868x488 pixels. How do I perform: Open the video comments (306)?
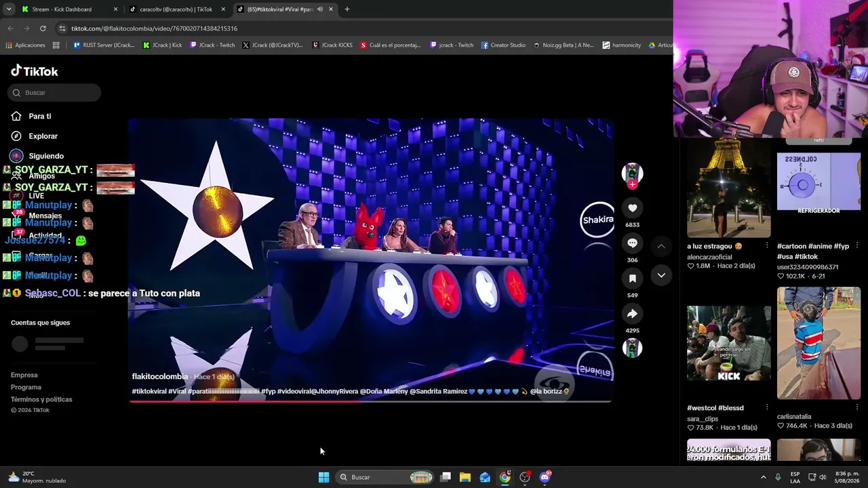point(632,243)
